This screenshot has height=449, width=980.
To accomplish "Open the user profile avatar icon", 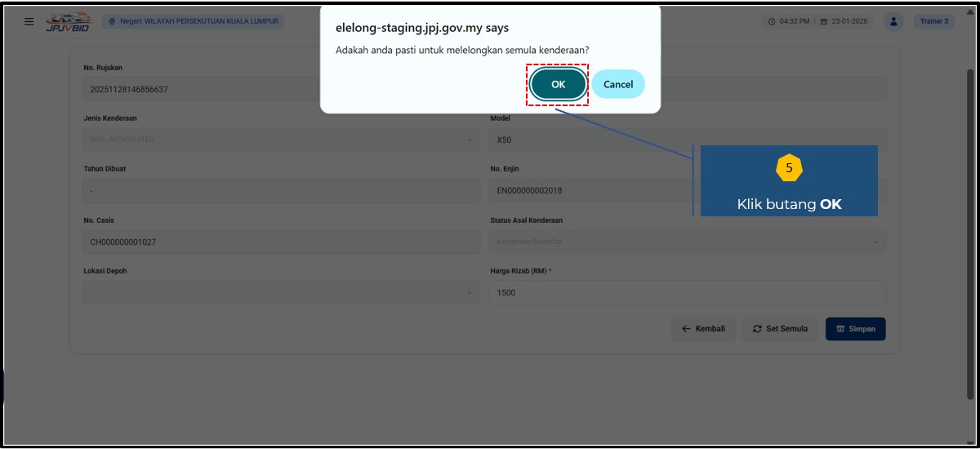I will point(894,21).
